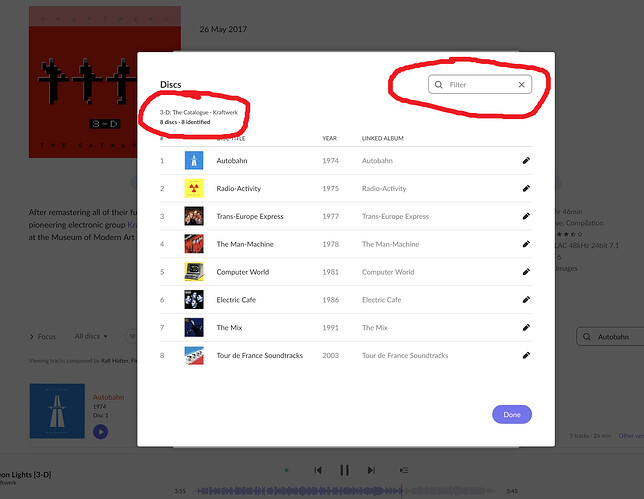Image resolution: width=644 pixels, height=499 pixels.
Task: Skip to the previous track
Action: (318, 470)
